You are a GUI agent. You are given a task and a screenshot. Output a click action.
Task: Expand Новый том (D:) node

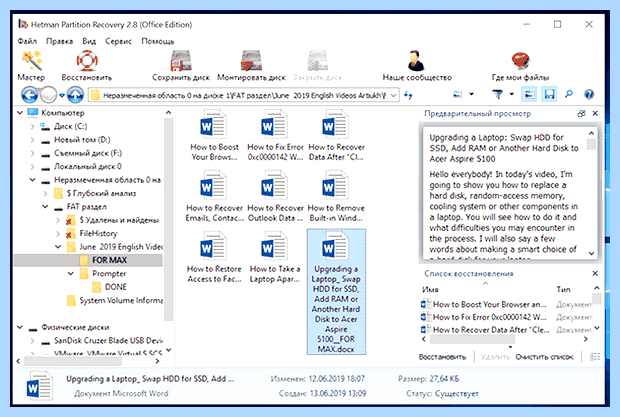[x=32, y=140]
